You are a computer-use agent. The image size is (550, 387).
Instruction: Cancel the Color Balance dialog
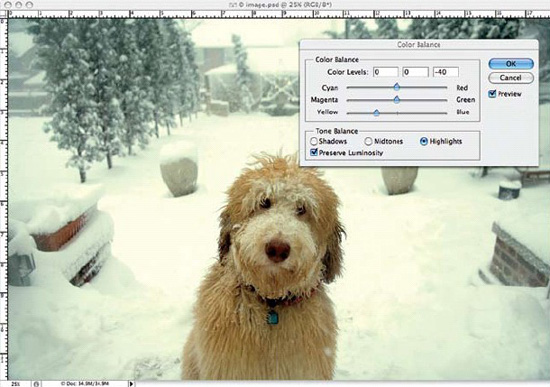click(511, 78)
